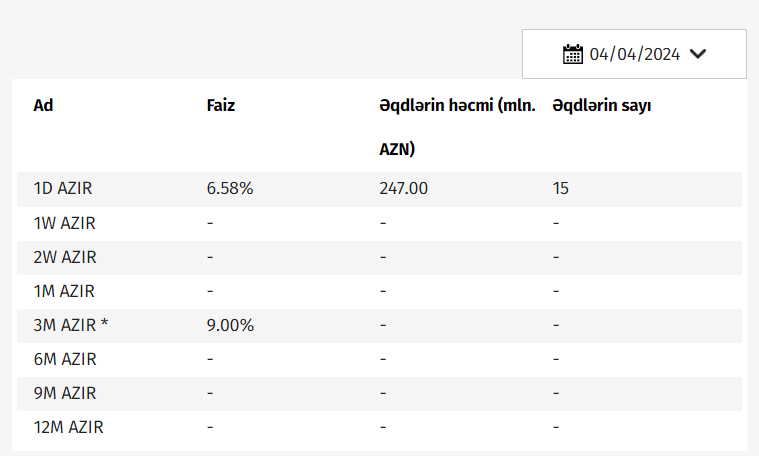Click the 6.58% rate value
Screen dimensions: 759x456
point(230,188)
